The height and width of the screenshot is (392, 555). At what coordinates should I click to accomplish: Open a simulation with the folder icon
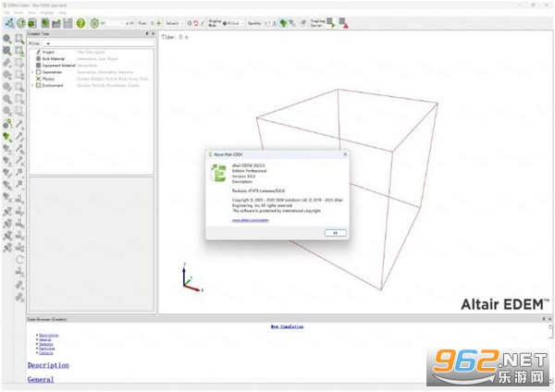(56, 23)
